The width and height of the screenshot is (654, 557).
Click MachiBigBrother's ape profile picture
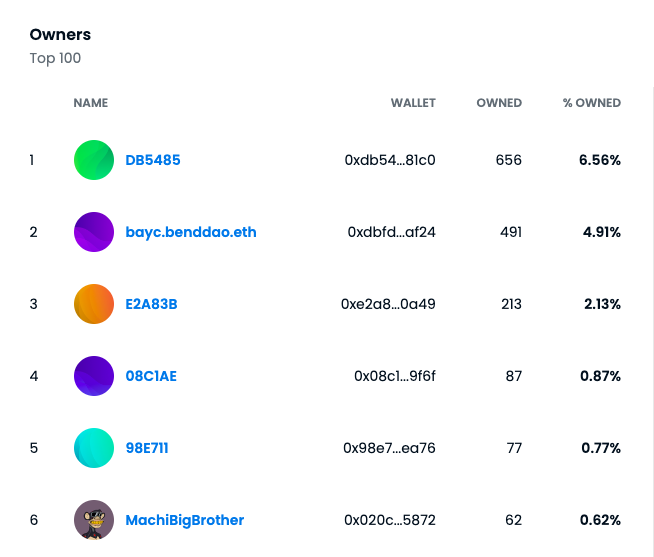tap(94, 520)
